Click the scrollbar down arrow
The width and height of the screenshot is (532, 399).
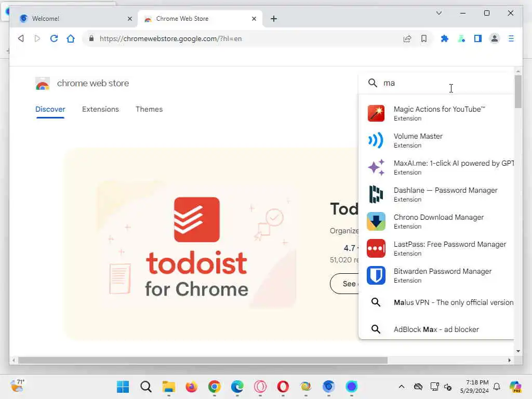pos(518,351)
